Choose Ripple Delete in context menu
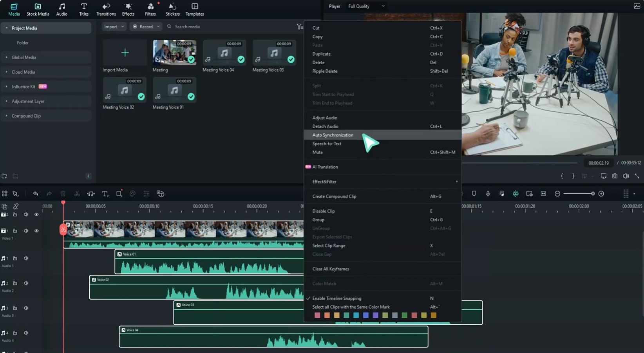 pos(383,71)
